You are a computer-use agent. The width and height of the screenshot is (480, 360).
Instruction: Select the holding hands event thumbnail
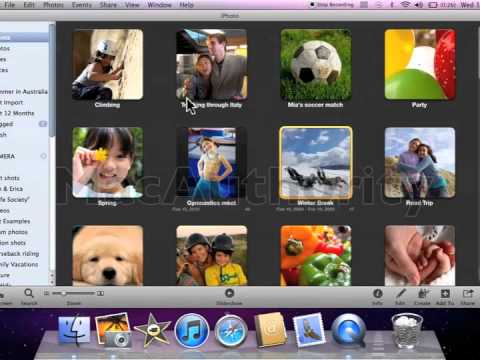[420, 255]
